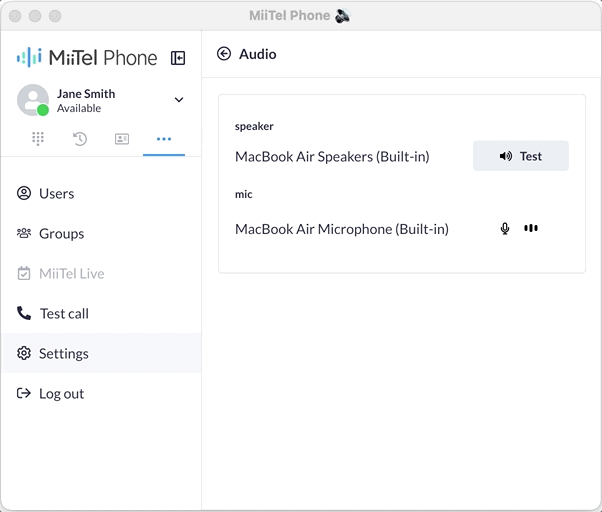The height and width of the screenshot is (512, 602).
Task: Select MacBook Air Microphone device dropdown
Action: (341, 229)
